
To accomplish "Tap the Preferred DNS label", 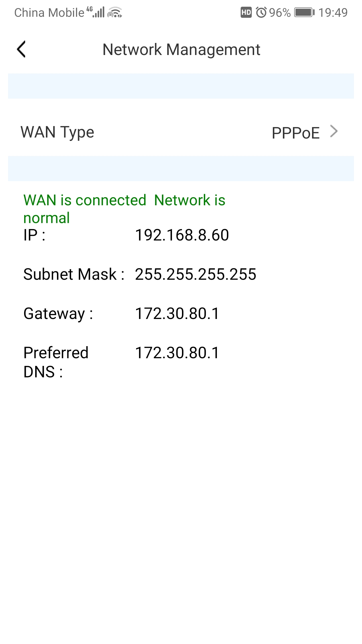I will (56, 362).
